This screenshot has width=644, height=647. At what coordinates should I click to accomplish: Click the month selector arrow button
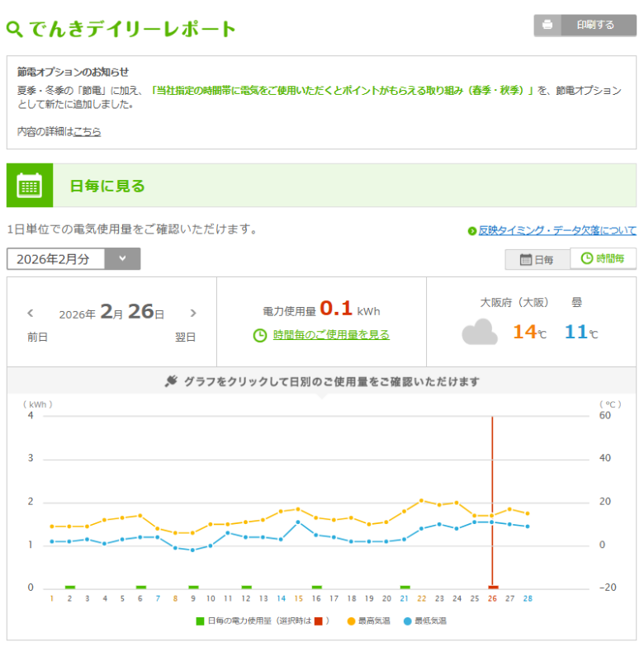pos(122,259)
